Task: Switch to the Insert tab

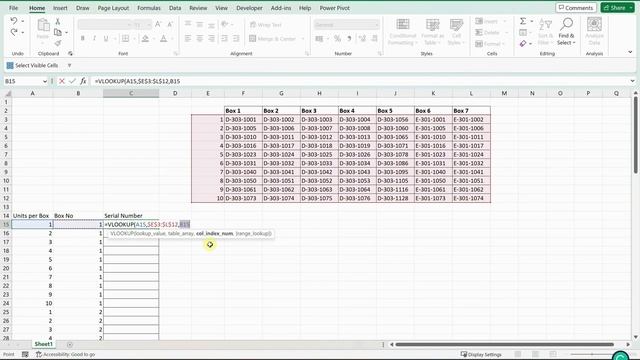Action: point(60,8)
